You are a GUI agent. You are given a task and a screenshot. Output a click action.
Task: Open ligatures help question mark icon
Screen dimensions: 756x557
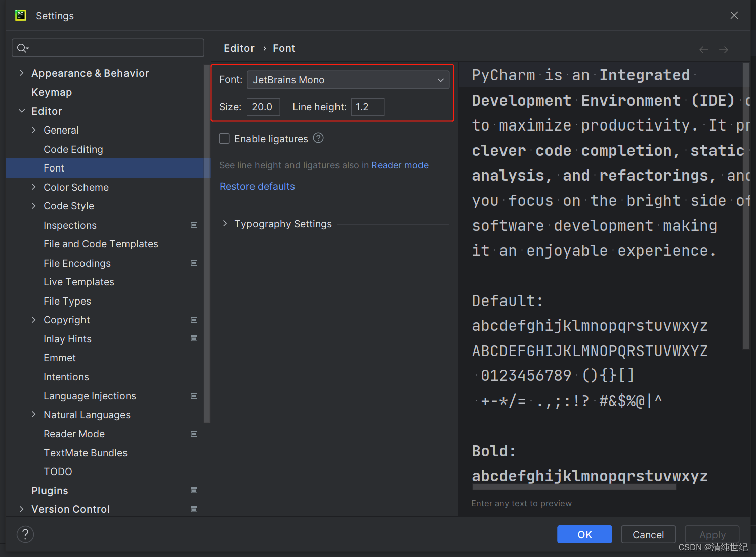tap(318, 138)
